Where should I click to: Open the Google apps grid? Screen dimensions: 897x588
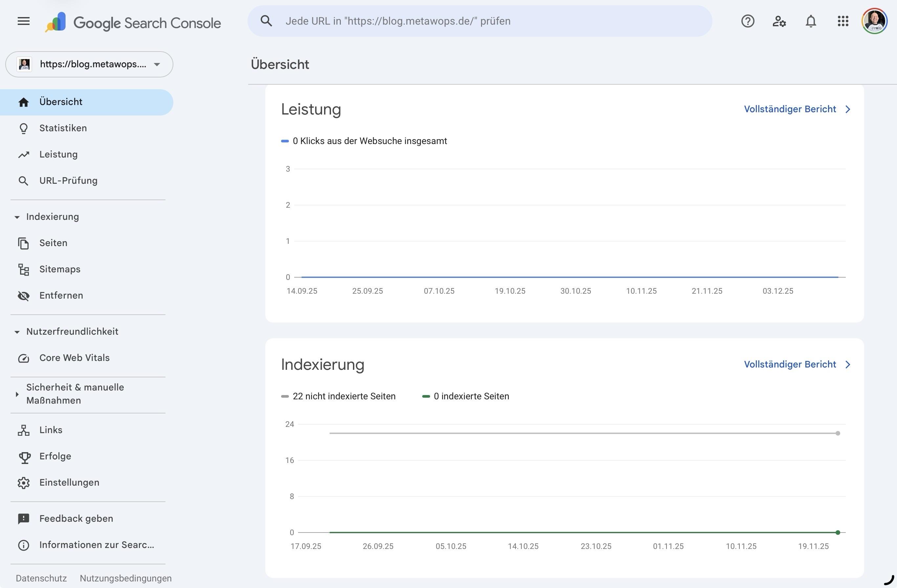(x=843, y=21)
